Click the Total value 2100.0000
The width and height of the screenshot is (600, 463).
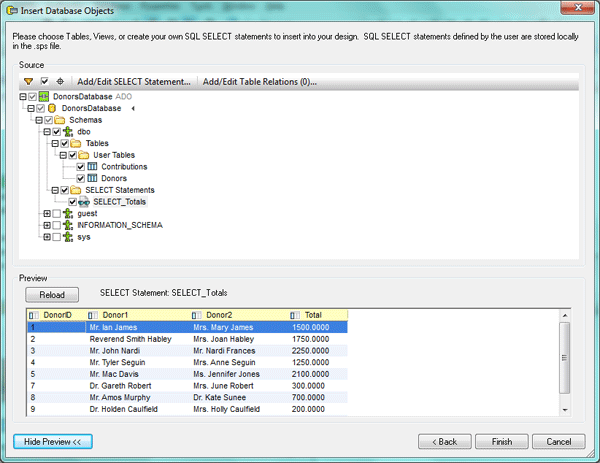point(310,374)
